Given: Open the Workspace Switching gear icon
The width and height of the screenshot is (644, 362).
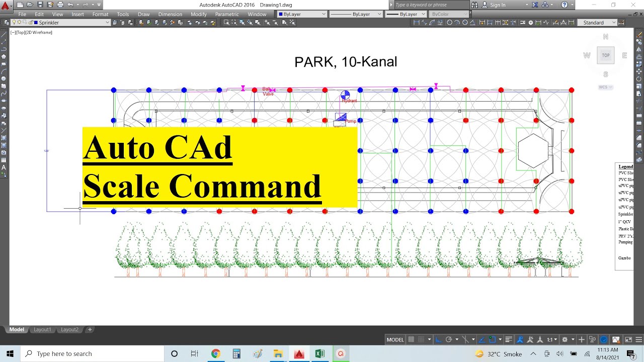Looking at the screenshot, I should coord(565,339).
